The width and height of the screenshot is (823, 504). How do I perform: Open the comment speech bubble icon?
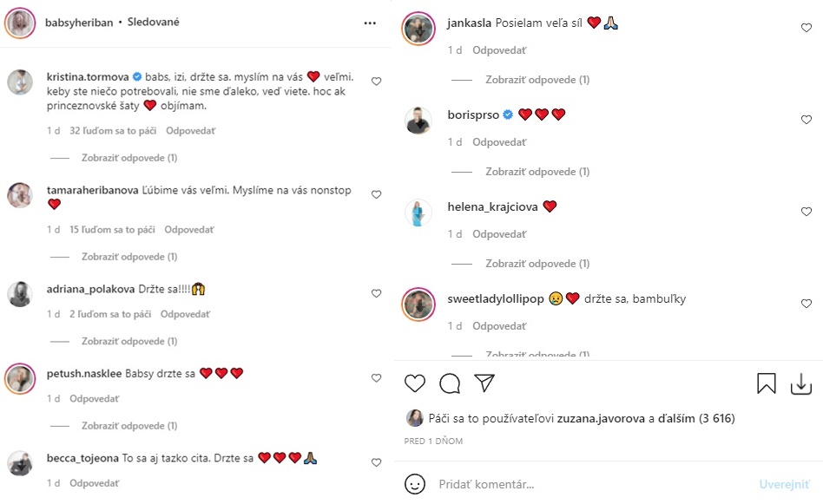[450, 383]
